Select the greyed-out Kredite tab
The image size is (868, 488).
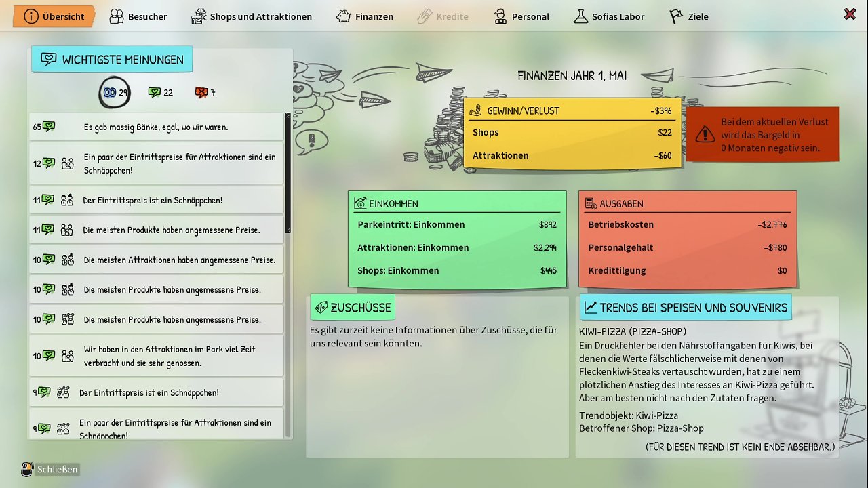(x=443, y=16)
